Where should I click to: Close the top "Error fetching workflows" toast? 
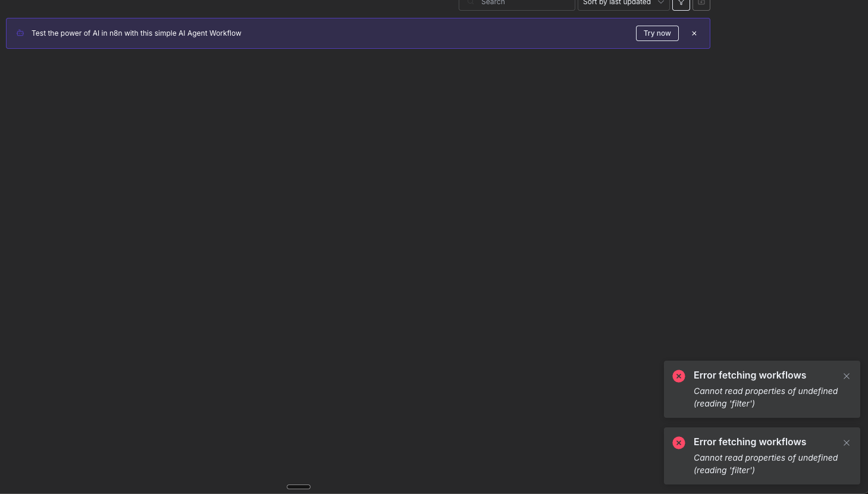[846, 376]
